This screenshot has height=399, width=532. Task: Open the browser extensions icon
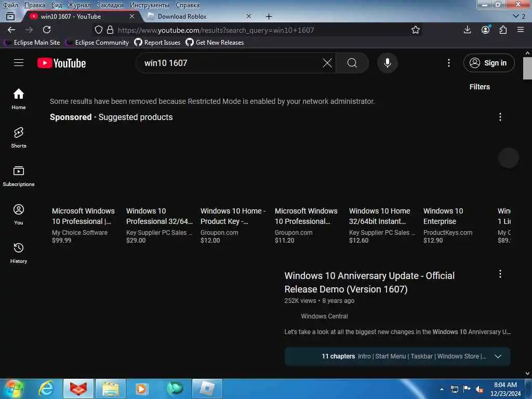(503, 30)
